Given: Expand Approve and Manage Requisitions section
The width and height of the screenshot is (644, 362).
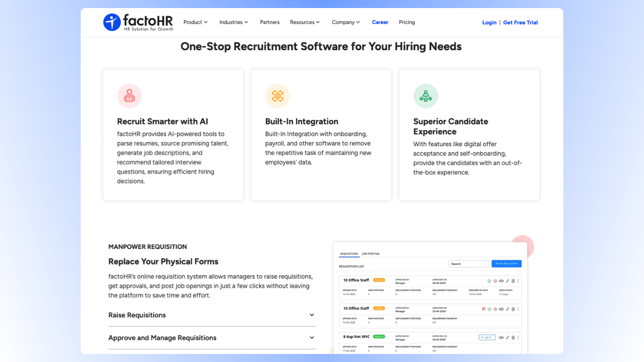Looking at the screenshot, I should [x=211, y=337].
